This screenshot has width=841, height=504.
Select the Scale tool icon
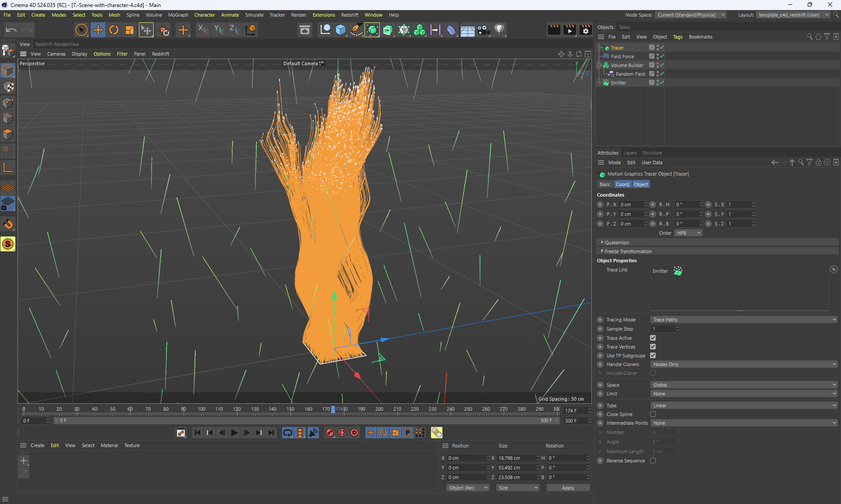coord(130,30)
